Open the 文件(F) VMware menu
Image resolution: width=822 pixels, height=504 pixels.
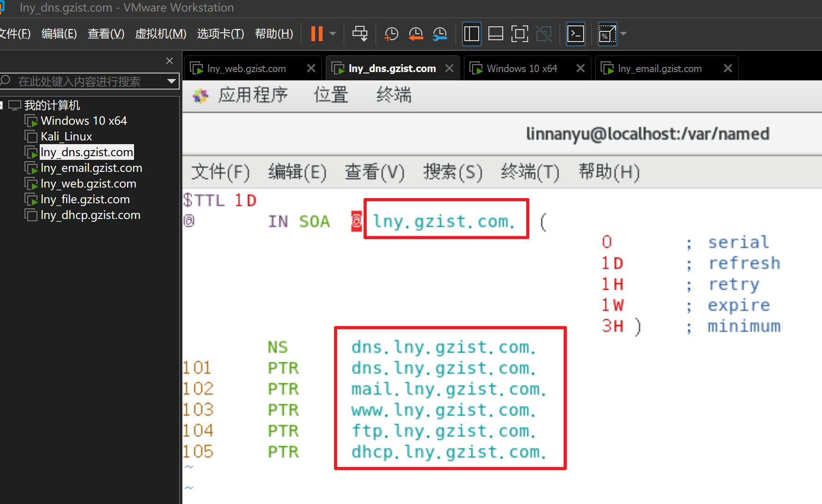[x=15, y=34]
